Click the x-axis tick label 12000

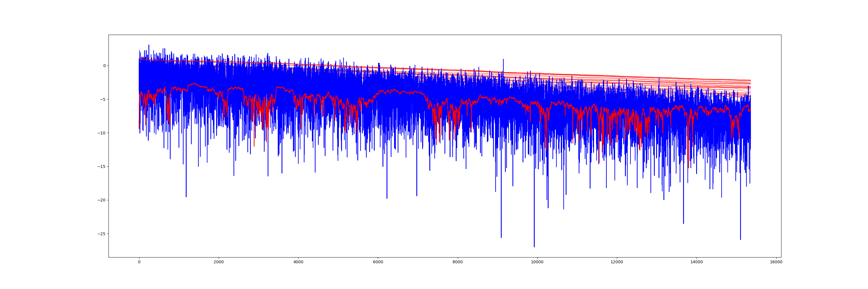coord(617,262)
